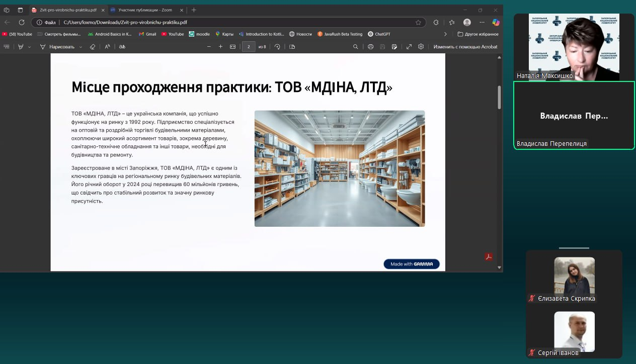Open a new browser tab

[x=194, y=10]
